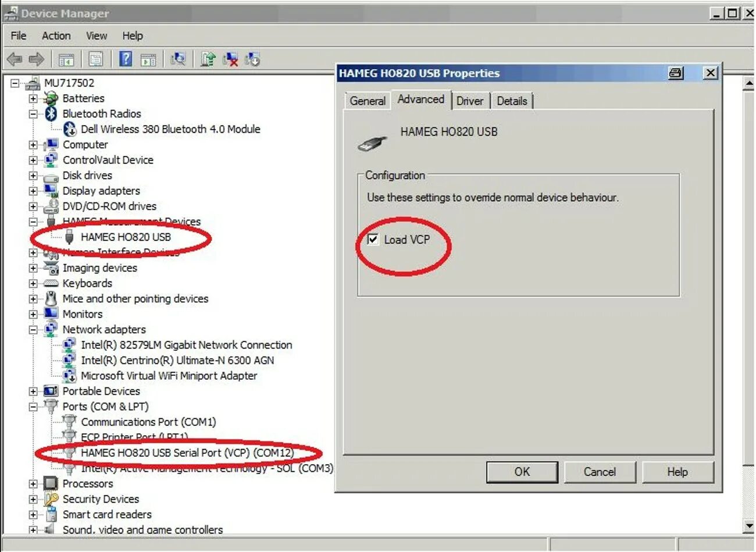Click the Back arrow toolbar icon

pos(15,59)
